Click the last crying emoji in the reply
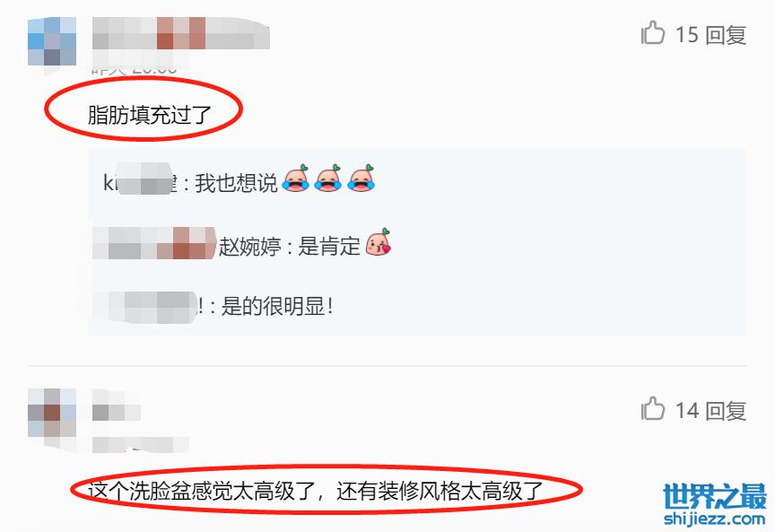The height and width of the screenshot is (532, 775). 361,179
